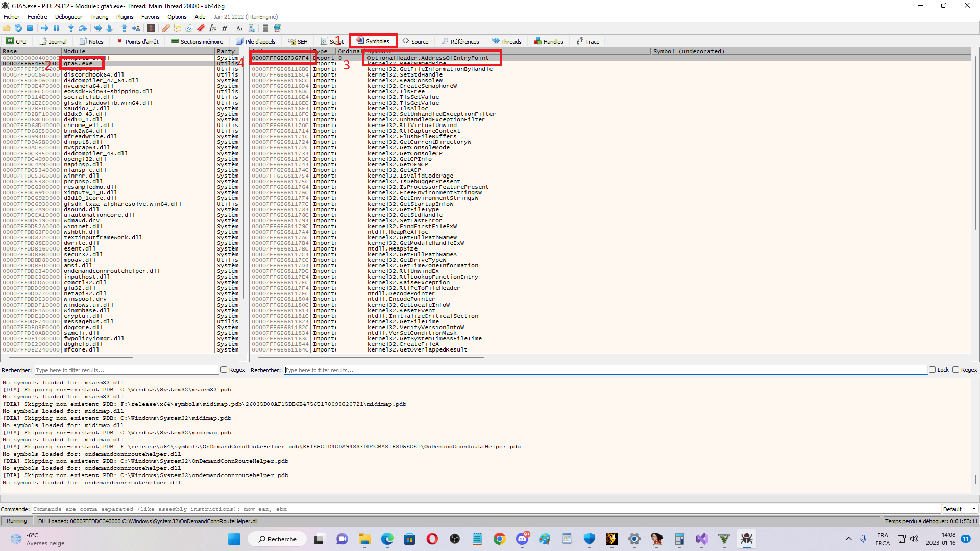Screen dimensions: 980x551
Task: Open the Fichier menu
Action: [x=11, y=17]
